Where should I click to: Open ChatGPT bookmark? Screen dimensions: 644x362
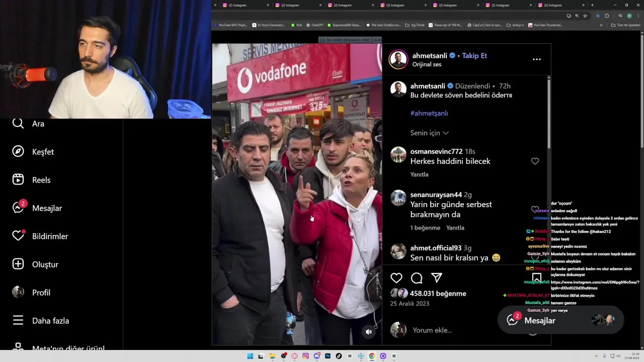pos(315,25)
